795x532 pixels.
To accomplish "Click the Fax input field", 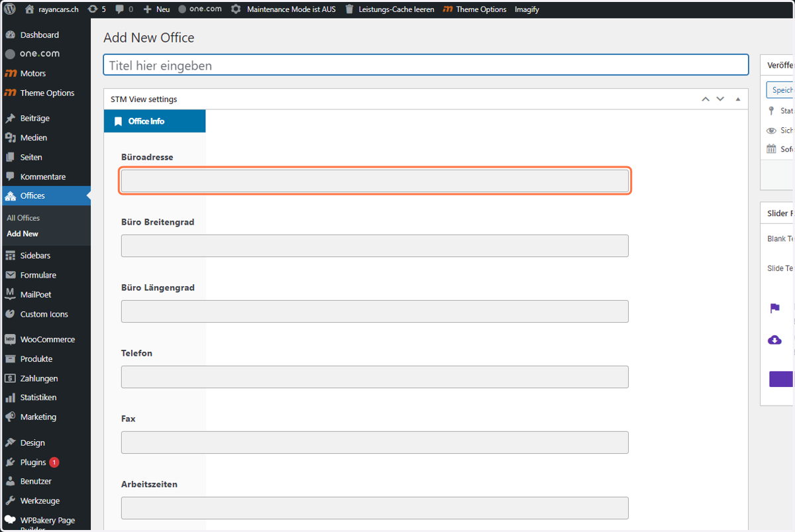I will point(375,443).
